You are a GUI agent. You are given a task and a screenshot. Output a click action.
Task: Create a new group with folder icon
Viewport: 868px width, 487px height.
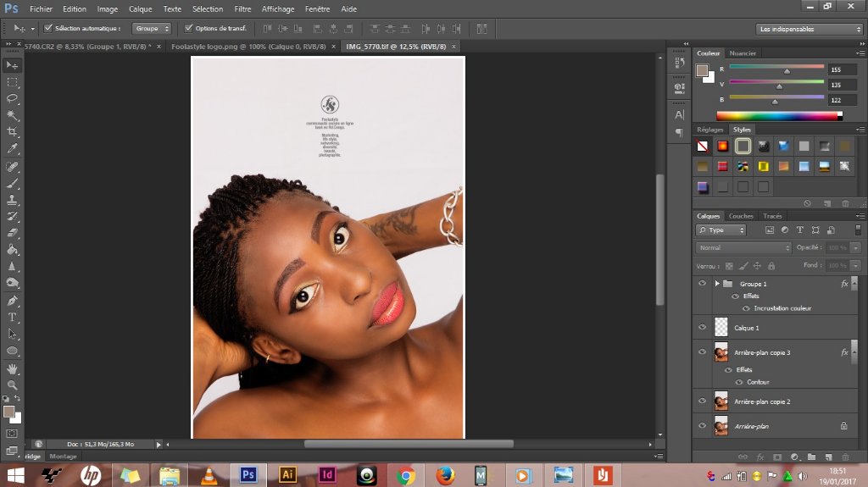[x=811, y=457]
